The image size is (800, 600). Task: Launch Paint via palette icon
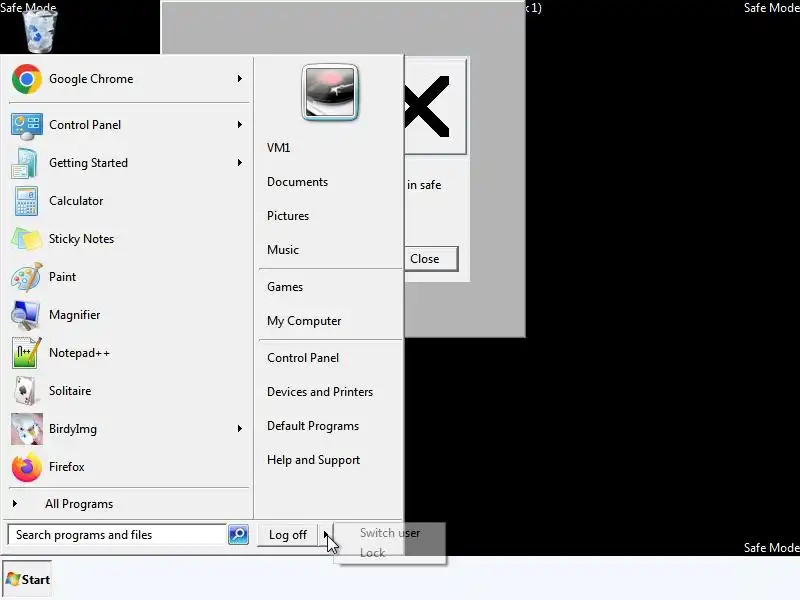(27, 277)
